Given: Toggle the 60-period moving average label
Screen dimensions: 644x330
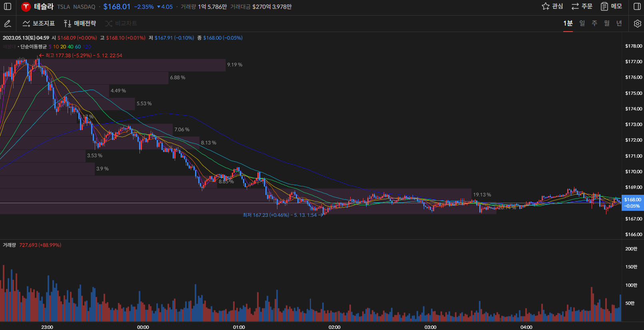Looking at the screenshot, I should pos(78,47).
